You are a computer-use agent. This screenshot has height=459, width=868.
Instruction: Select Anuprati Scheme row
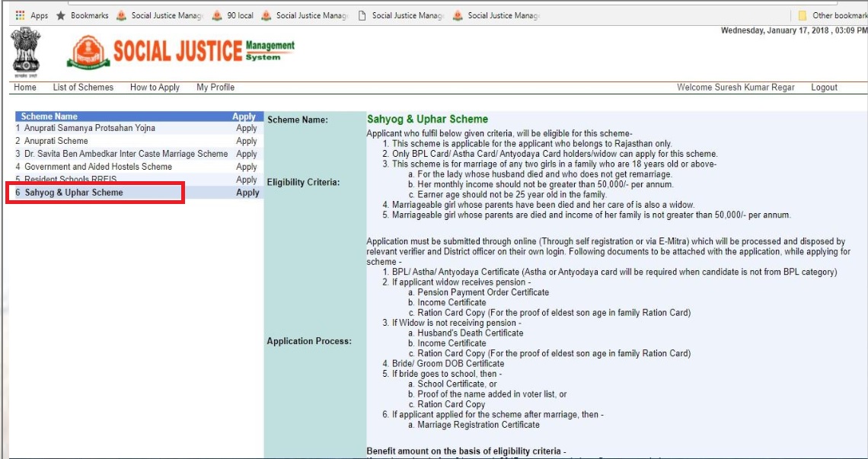click(x=56, y=141)
